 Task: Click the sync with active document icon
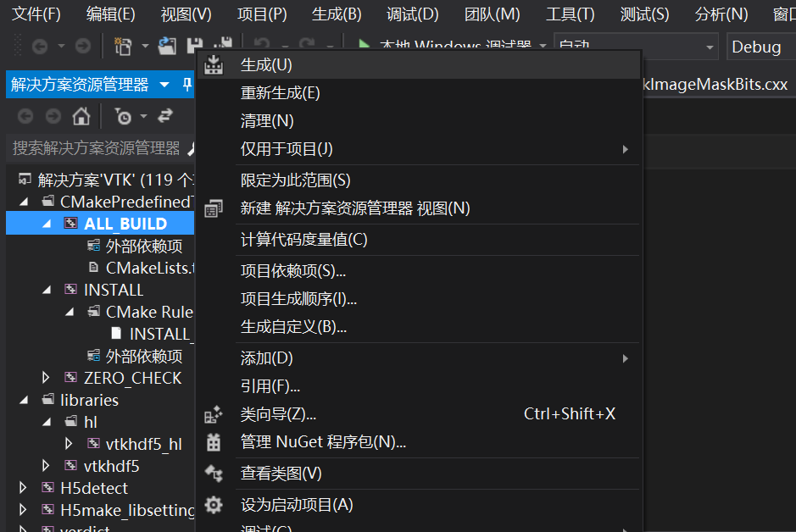(x=165, y=116)
